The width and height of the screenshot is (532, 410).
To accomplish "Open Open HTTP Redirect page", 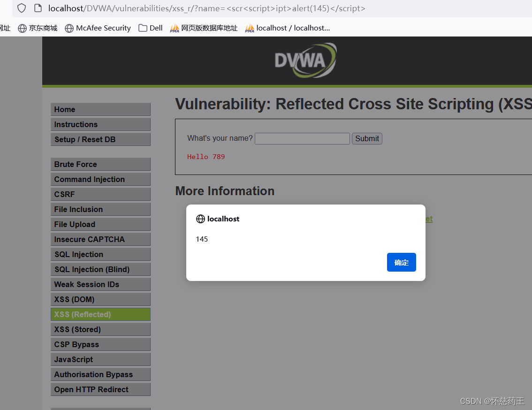I will (100, 389).
